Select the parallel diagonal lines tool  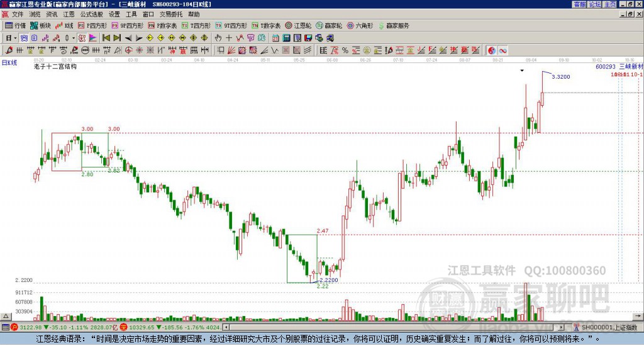pyautogui.click(x=308, y=50)
